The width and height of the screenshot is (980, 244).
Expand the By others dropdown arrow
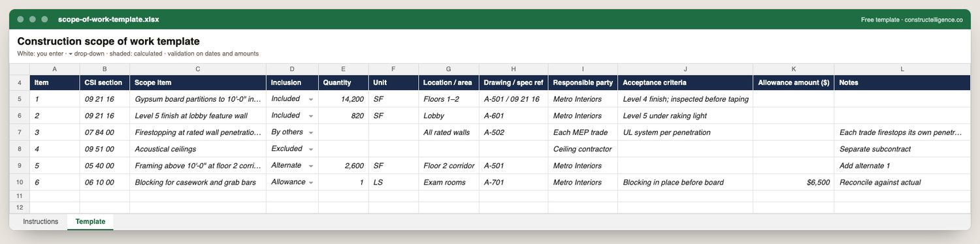pyautogui.click(x=311, y=132)
